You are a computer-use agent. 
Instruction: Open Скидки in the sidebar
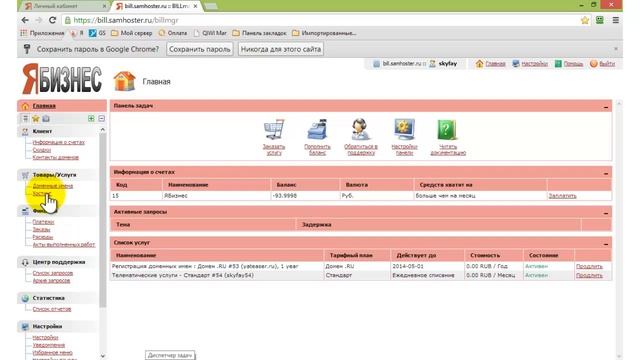click(x=42, y=150)
